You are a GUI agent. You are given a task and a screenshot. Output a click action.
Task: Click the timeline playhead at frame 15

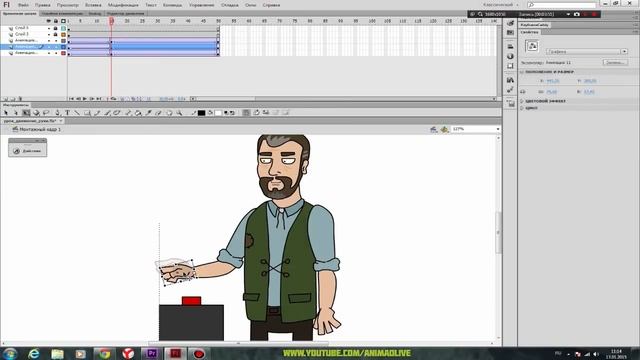pos(111,21)
